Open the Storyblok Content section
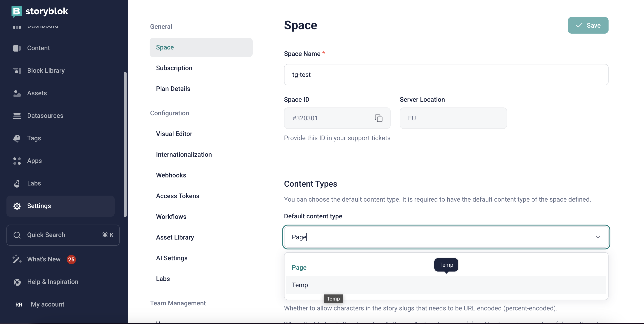The image size is (644, 324). tap(17, 48)
